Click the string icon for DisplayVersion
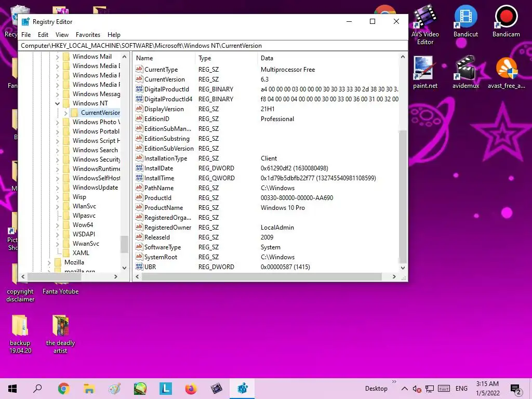Screen dimensions: 532x399 coord(139,109)
